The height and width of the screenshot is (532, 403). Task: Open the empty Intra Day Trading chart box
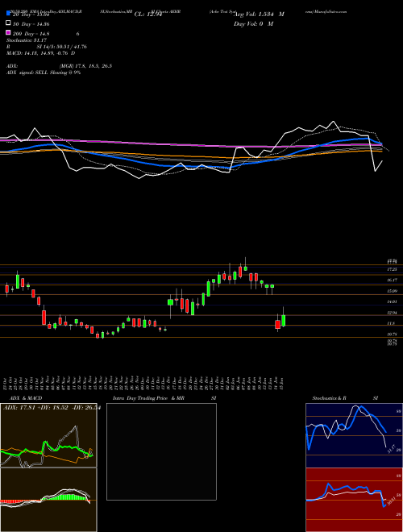161,451
